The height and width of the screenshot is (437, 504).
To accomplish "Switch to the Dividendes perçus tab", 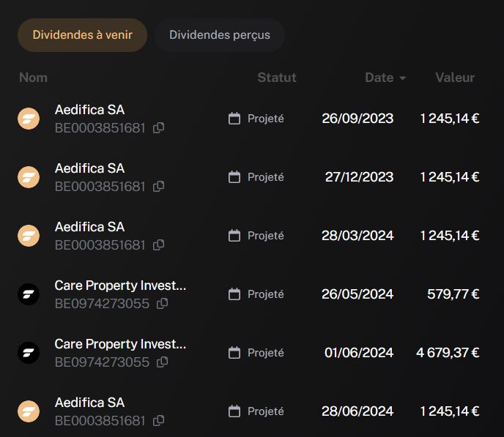I will (220, 35).
